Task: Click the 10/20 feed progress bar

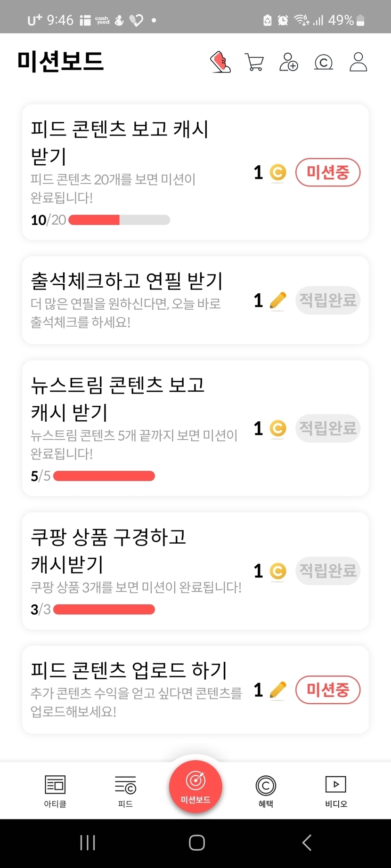Action: click(x=119, y=220)
